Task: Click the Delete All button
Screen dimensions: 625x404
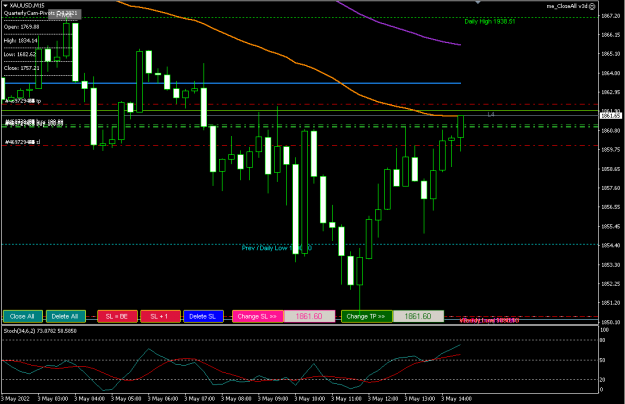Action: [66, 316]
